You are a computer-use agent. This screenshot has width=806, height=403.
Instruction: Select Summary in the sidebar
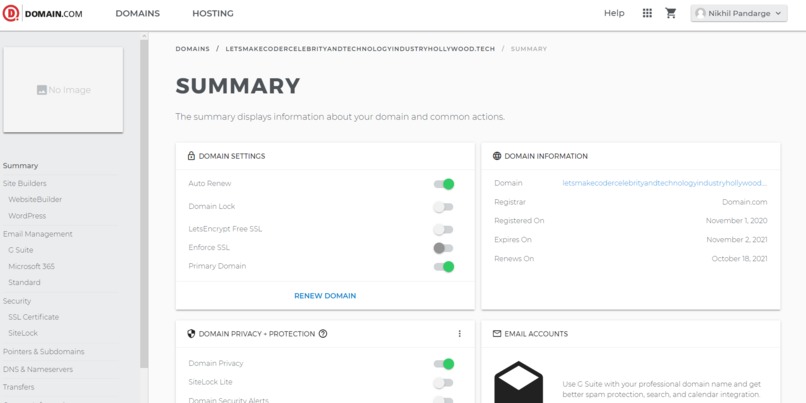[21, 166]
